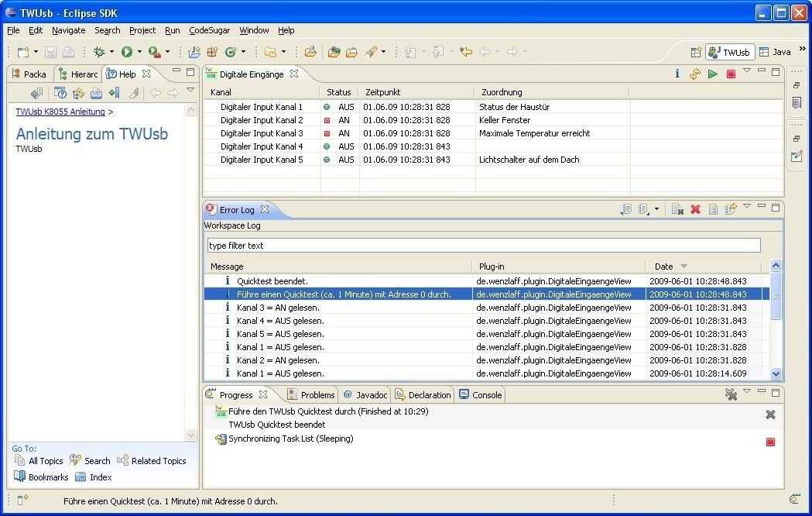The width and height of the screenshot is (812, 516).
Task: Click the fast view icon in status bar
Action: pos(22,500)
